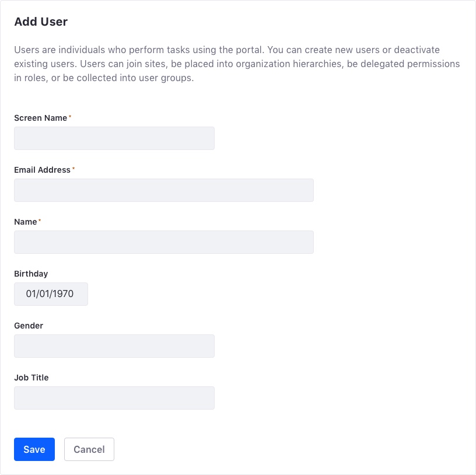Open the Gender selection field

click(114, 346)
